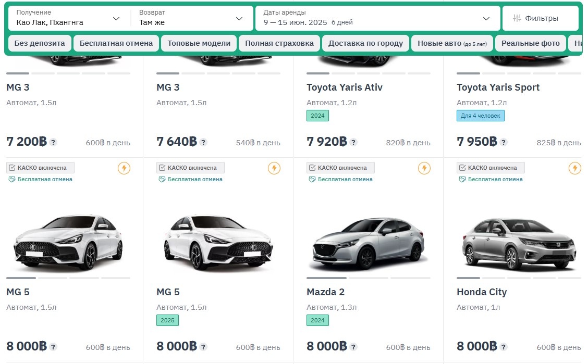Click the shield icon near Бесплатная отмена on MG 5

(11, 179)
